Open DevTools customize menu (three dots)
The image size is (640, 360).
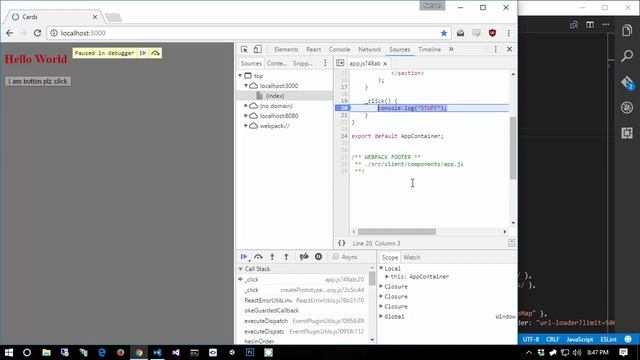496,49
